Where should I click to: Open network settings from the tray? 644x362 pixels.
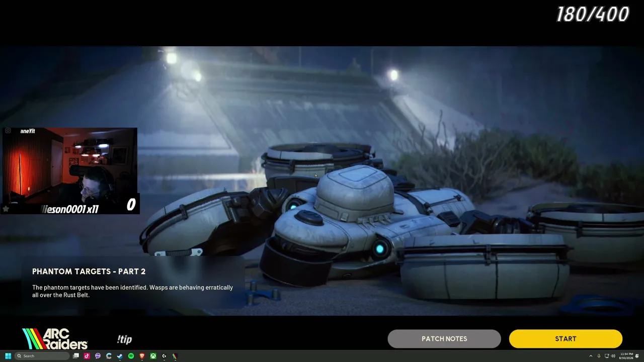[x=606, y=356]
